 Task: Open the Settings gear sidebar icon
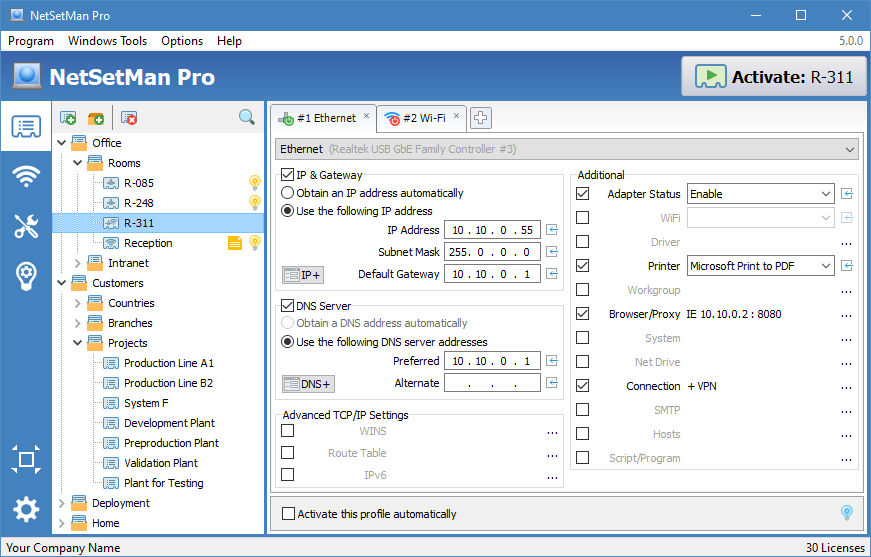[x=26, y=509]
